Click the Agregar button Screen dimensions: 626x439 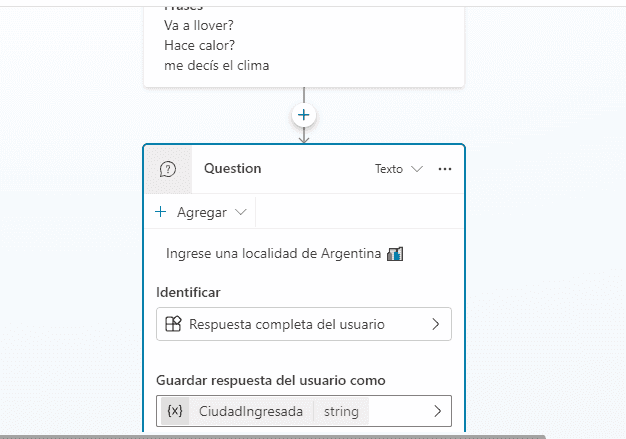pos(201,212)
